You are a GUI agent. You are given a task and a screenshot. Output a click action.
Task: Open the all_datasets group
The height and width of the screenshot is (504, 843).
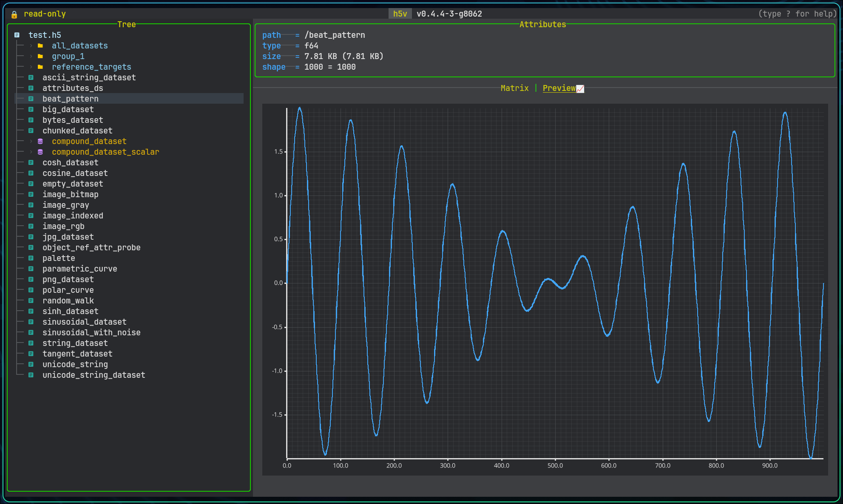(x=80, y=45)
